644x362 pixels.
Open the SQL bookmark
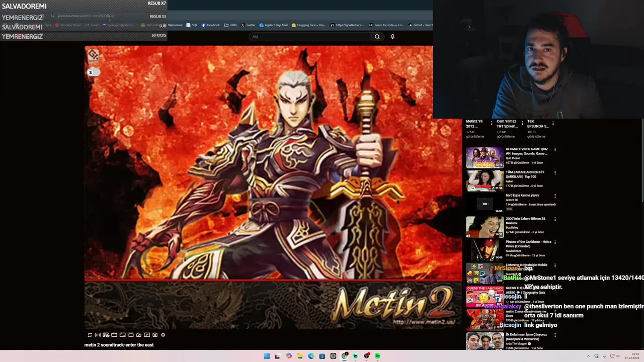[x=192, y=25]
